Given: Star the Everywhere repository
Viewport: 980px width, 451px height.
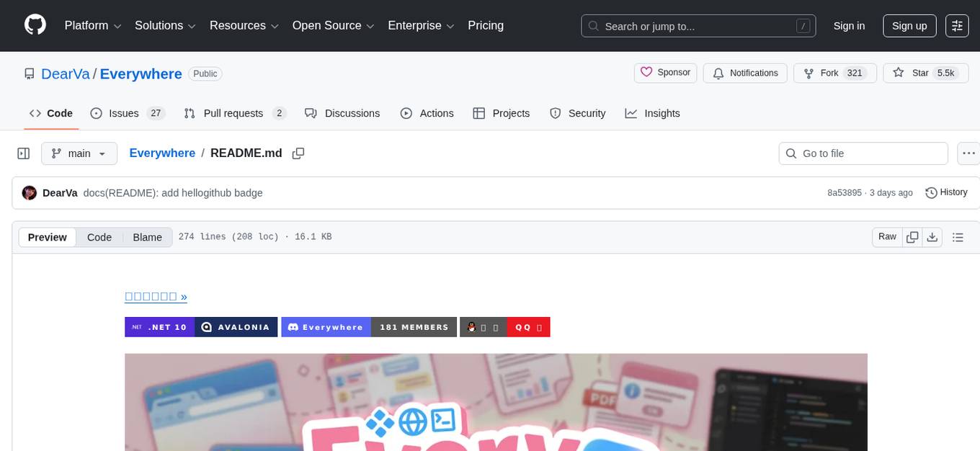Looking at the screenshot, I should 925,73.
